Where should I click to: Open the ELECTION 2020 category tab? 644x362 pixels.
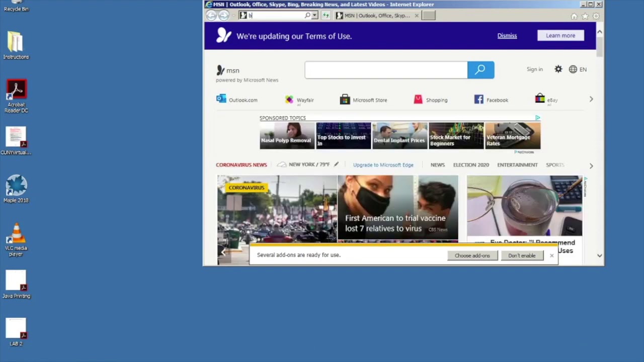point(471,165)
